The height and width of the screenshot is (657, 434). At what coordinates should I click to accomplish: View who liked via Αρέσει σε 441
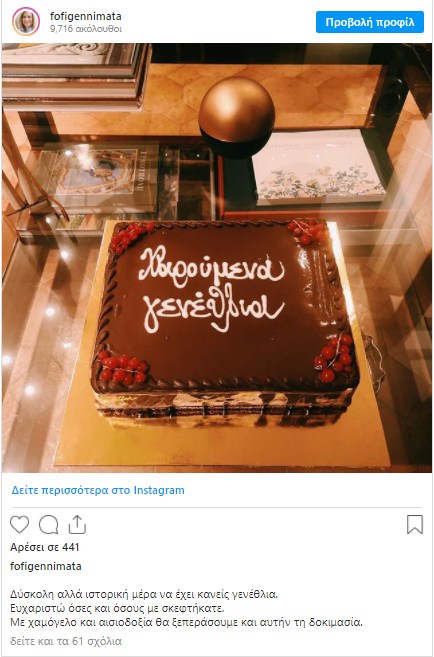[x=45, y=547]
